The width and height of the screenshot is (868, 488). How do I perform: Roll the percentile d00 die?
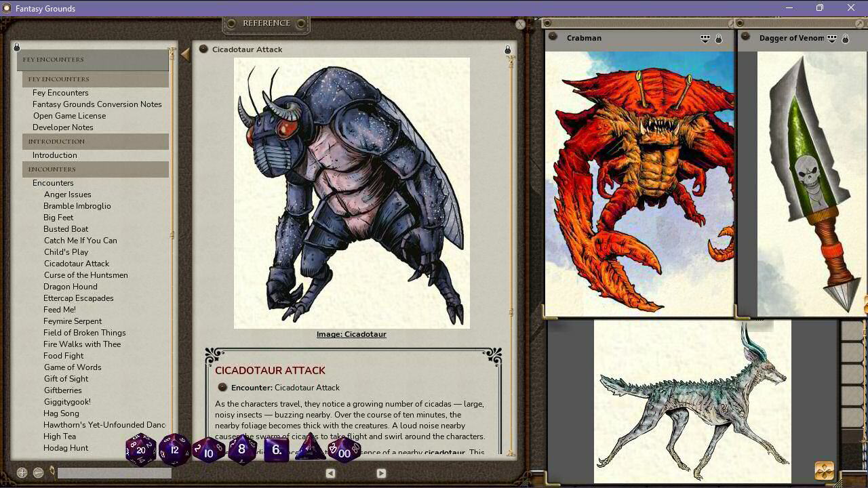(x=344, y=451)
